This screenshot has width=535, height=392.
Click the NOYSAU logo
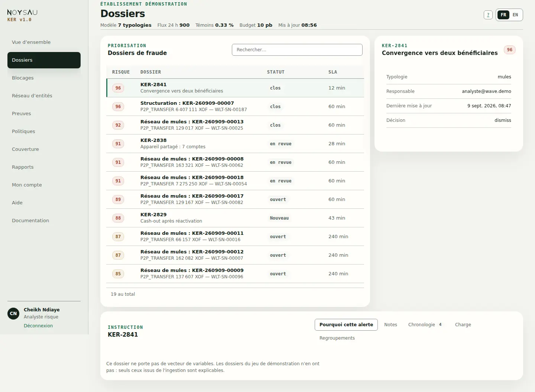[22, 12]
